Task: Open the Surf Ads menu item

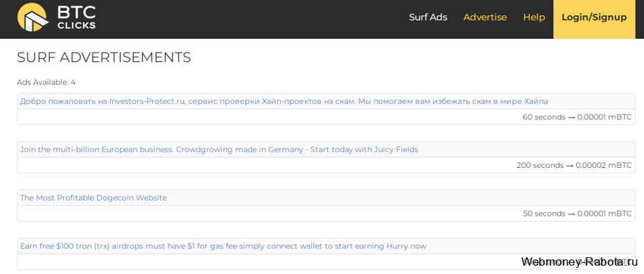Action: (x=428, y=17)
